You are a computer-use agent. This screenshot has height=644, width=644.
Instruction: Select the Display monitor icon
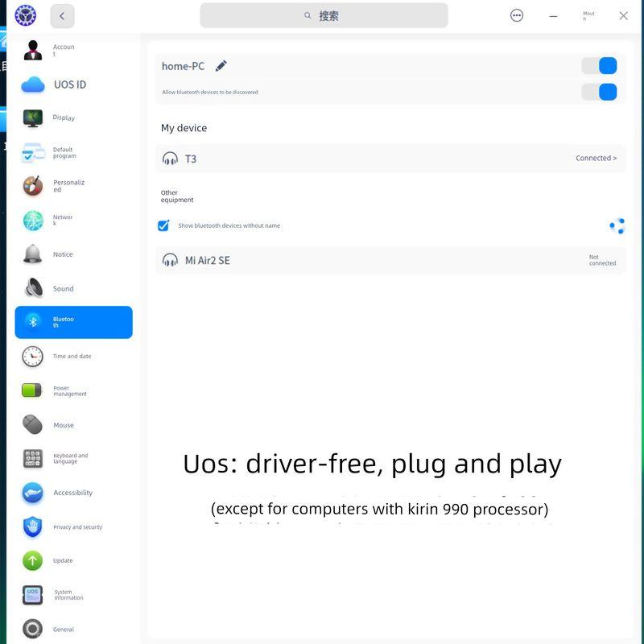pos(33,118)
